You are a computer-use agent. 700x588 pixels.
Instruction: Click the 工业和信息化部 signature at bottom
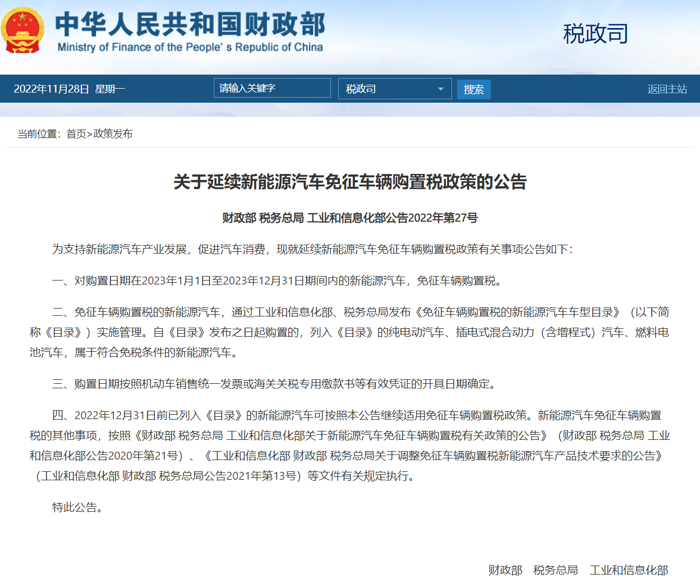point(629,570)
